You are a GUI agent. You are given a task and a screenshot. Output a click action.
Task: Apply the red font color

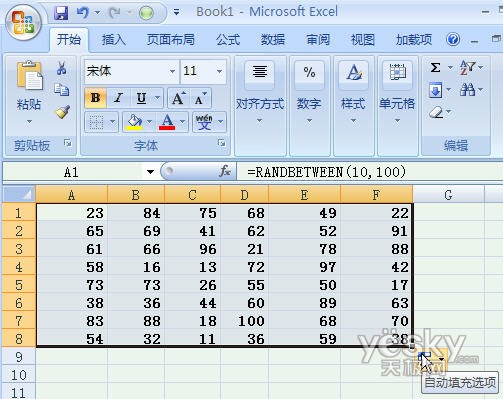(167, 122)
